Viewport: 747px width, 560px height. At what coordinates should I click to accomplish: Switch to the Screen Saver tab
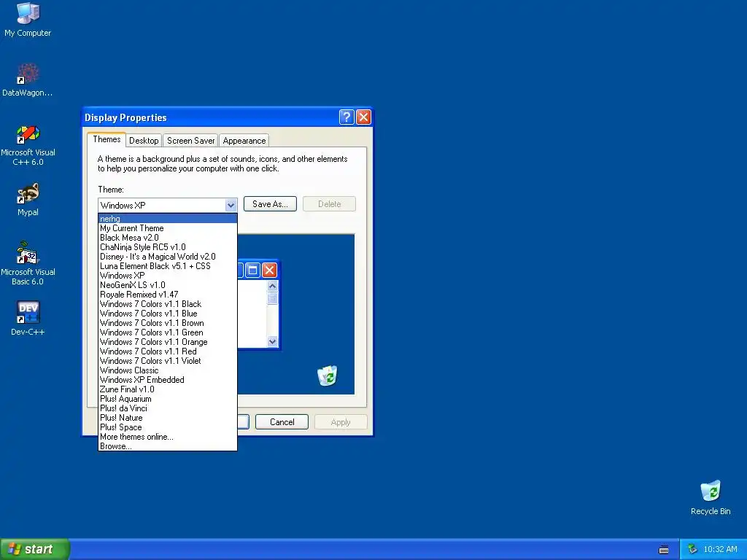[x=190, y=141]
